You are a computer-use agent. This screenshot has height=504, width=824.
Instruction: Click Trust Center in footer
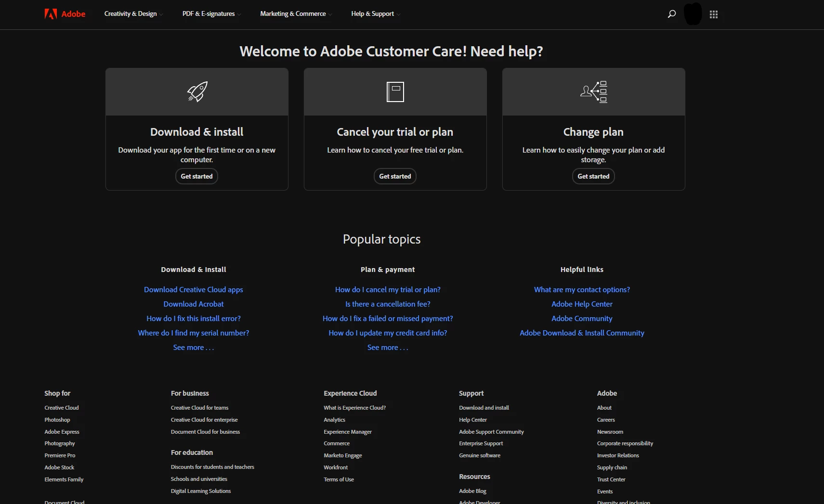click(x=611, y=479)
